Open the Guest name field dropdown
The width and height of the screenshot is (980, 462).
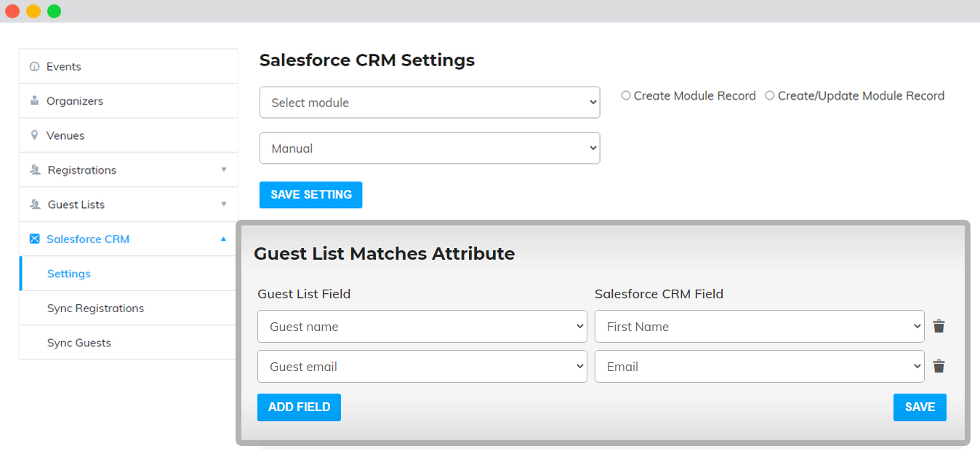422,326
